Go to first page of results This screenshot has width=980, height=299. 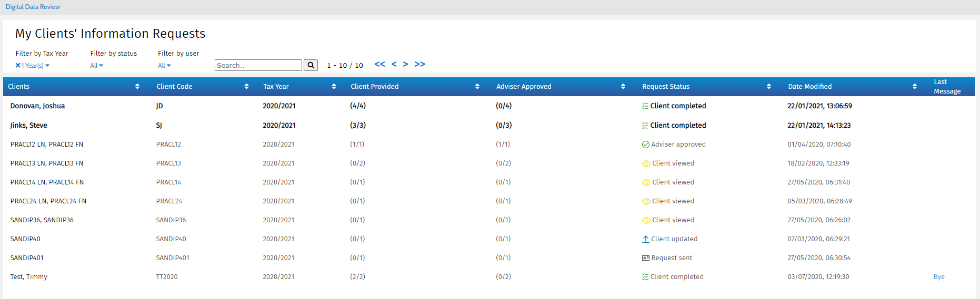tap(380, 64)
